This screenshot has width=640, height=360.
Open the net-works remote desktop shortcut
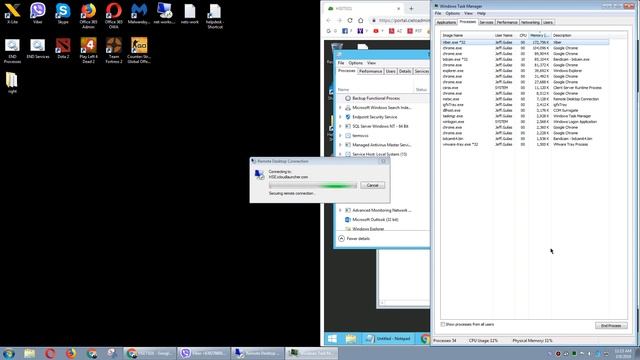tap(164, 13)
